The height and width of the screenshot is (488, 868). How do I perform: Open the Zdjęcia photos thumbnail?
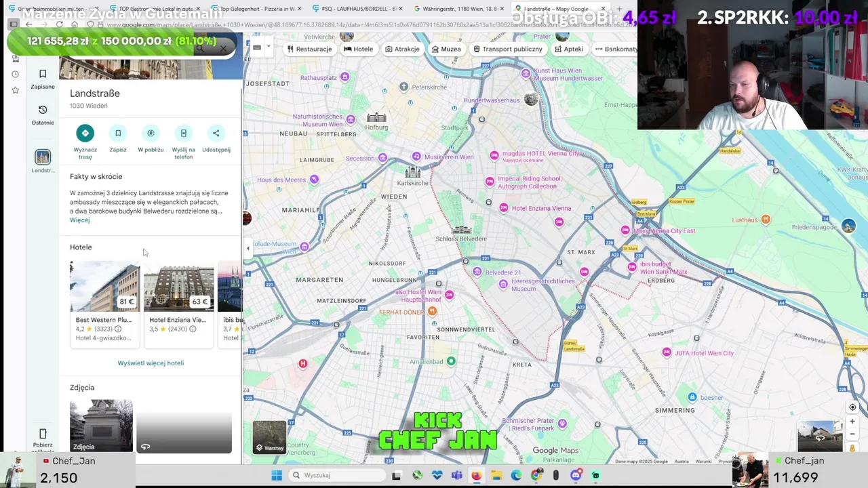[x=101, y=426]
